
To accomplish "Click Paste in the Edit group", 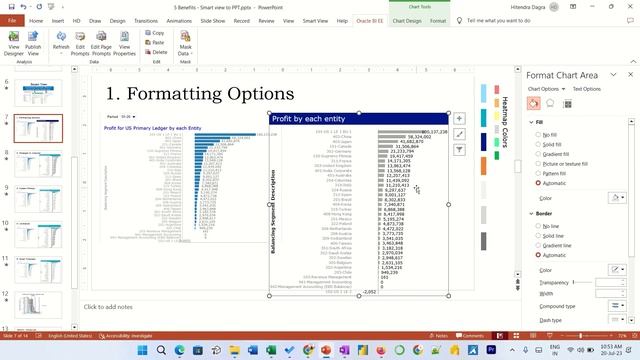I will (155, 42).
